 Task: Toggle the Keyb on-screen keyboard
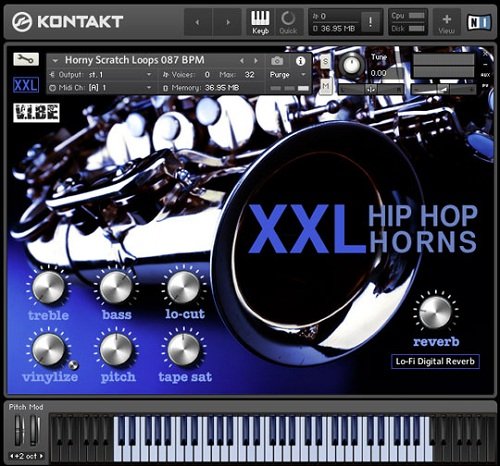(x=260, y=22)
